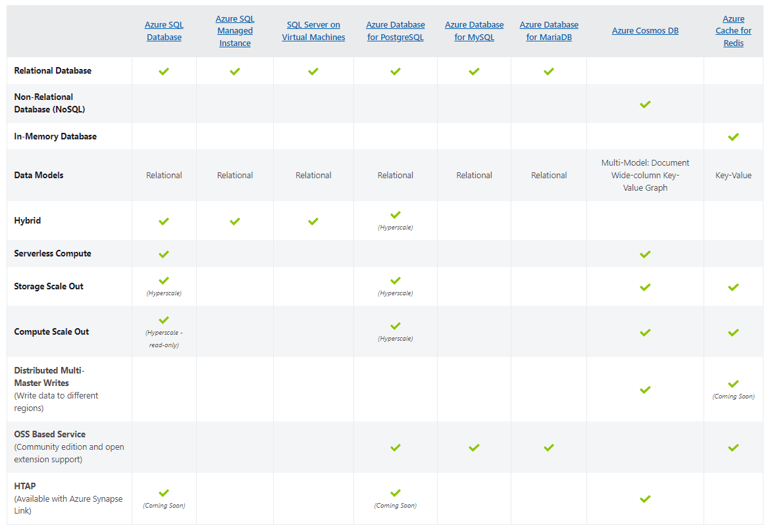Click MySQL OSS Based Service checkmark
Viewport: 772px width, 532px height.
(474, 447)
